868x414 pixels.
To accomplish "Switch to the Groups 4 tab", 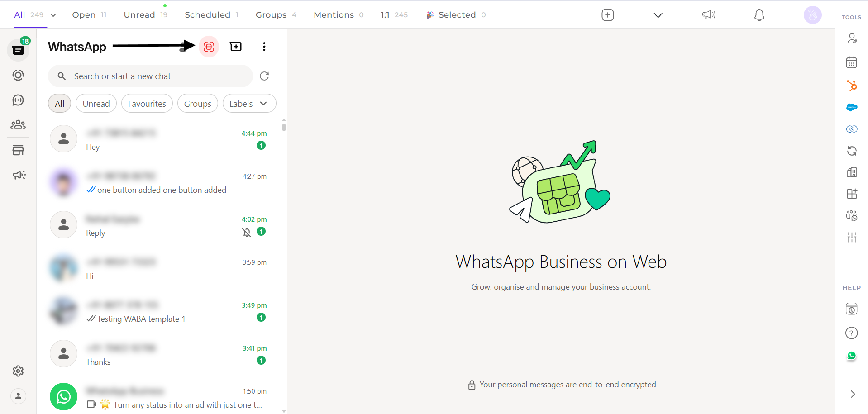I will pyautogui.click(x=276, y=15).
